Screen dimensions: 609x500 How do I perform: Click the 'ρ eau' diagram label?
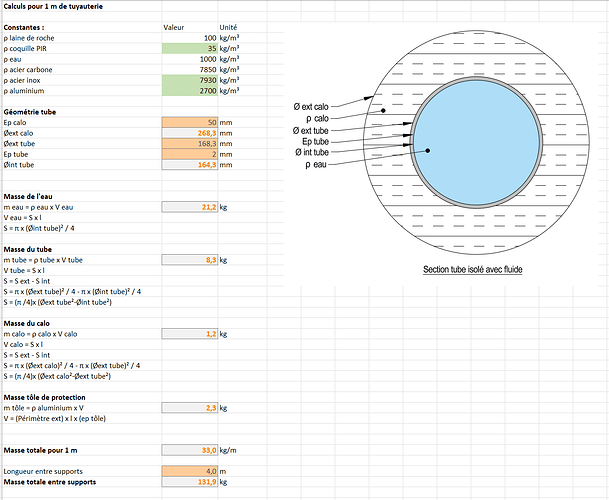pyautogui.click(x=316, y=165)
